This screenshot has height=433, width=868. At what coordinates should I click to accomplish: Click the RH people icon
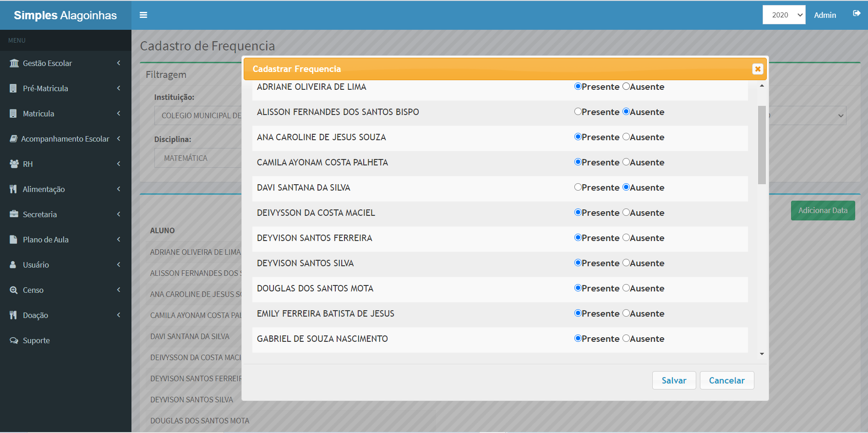click(x=14, y=164)
